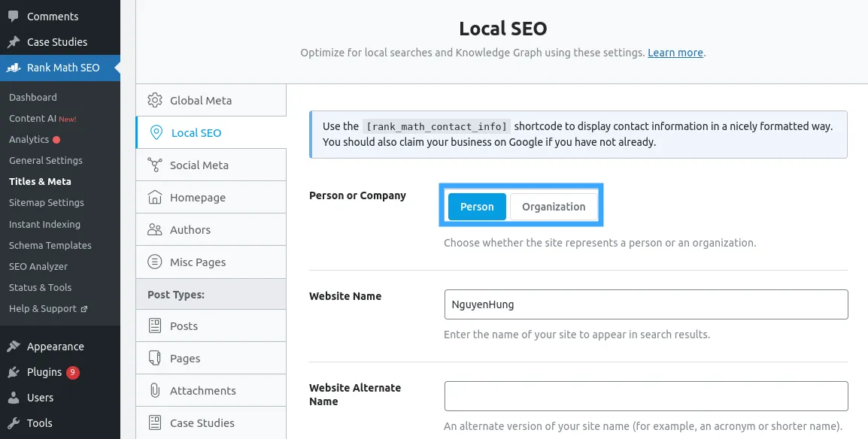
Task: Open SEO Analyzer submenu item
Action: (38, 267)
